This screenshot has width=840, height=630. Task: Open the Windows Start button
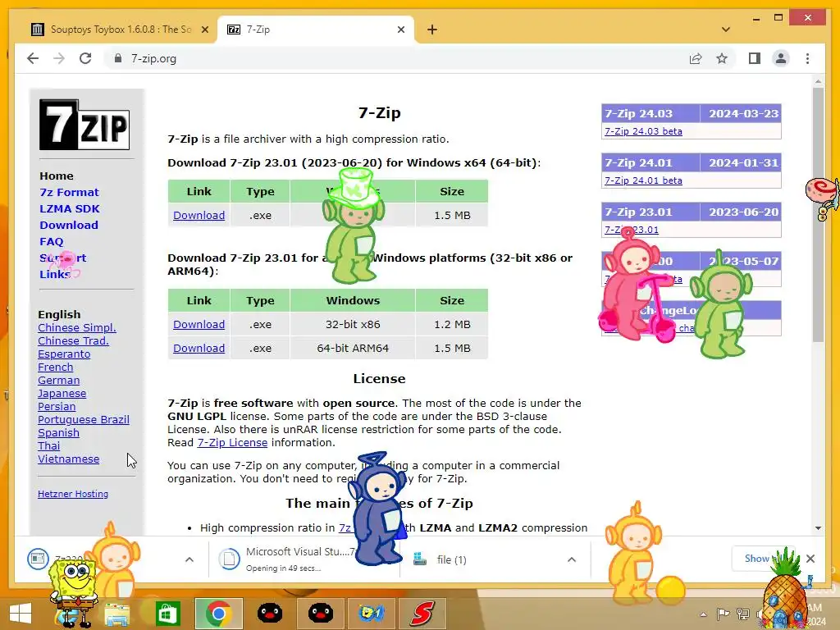pos(21,614)
